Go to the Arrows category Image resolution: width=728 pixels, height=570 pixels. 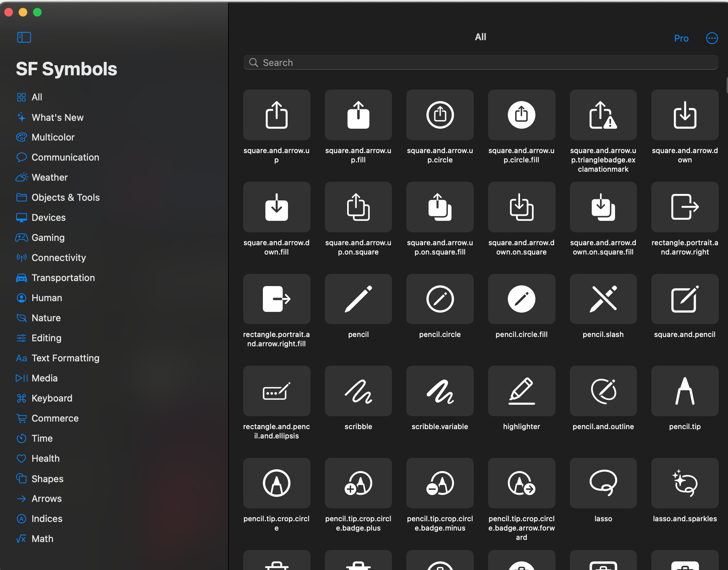tap(47, 499)
